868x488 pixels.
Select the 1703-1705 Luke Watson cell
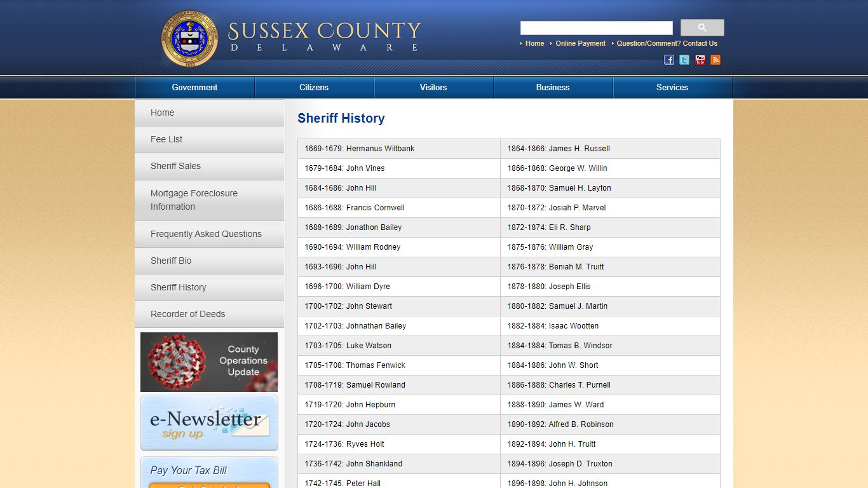(399, 346)
